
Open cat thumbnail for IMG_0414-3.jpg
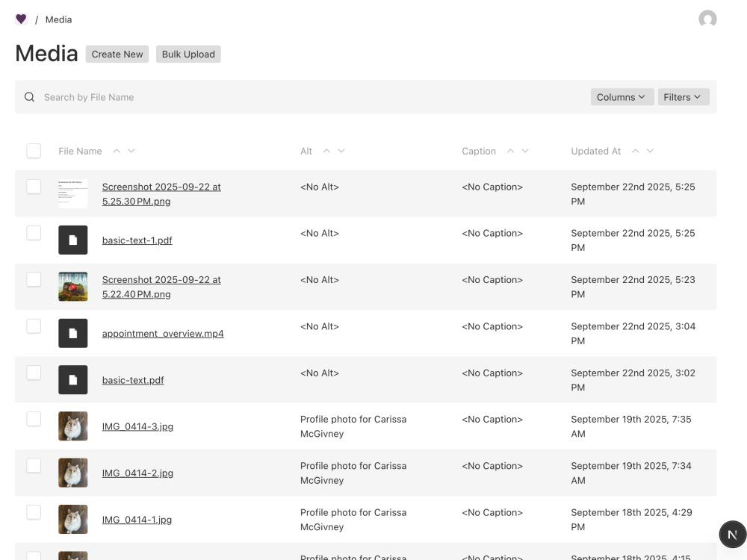73,426
